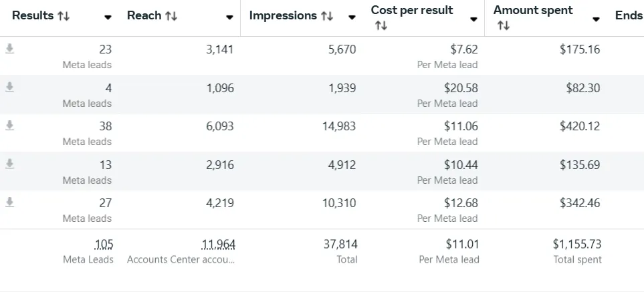Download leads for the 38 results row
The height and width of the screenshot is (292, 644).
click(9, 126)
